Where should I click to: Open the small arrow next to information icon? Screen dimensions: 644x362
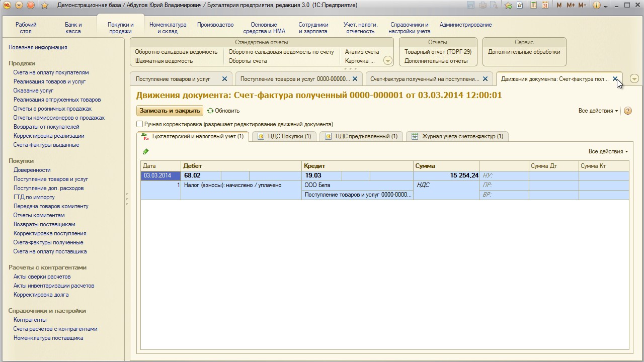pyautogui.click(x=606, y=6)
